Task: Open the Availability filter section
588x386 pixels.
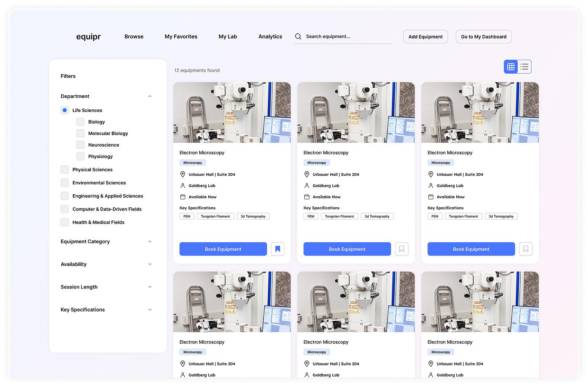Action: [x=150, y=264]
